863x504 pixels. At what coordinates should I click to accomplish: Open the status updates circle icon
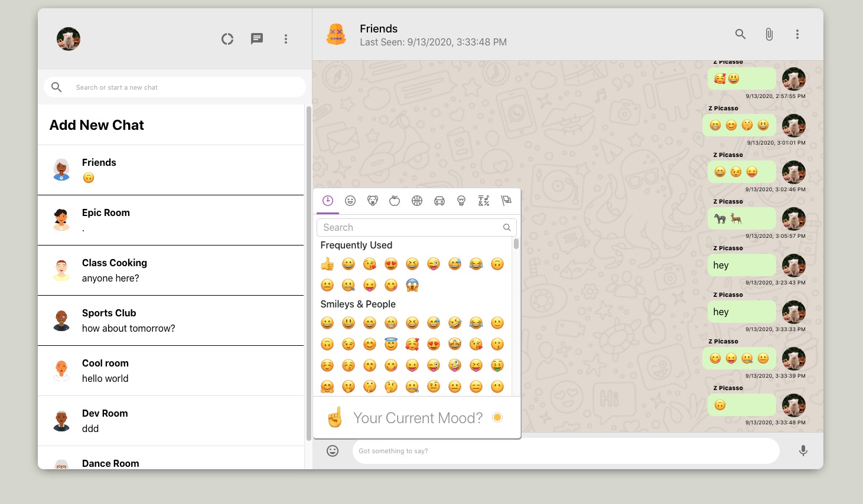coord(227,39)
